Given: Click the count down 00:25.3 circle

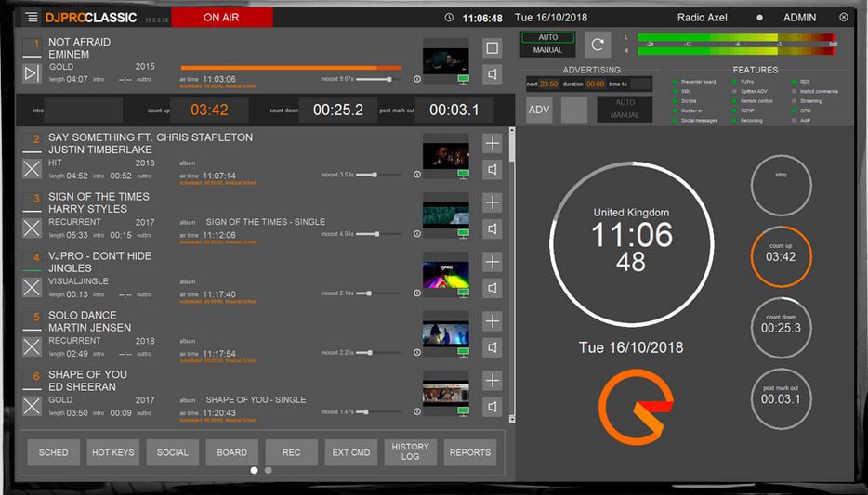Looking at the screenshot, I should point(781,328).
